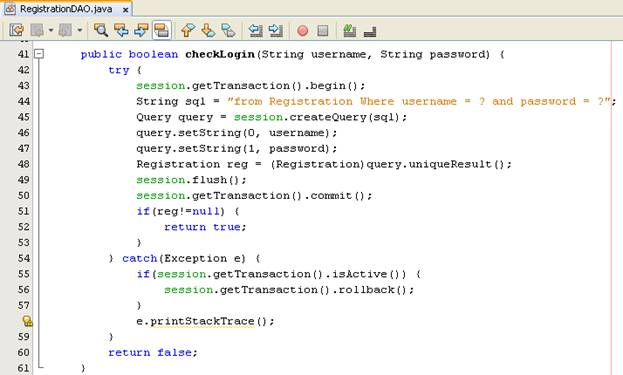Collapse the checkLogin method code fold
623x375 pixels.
(39, 54)
